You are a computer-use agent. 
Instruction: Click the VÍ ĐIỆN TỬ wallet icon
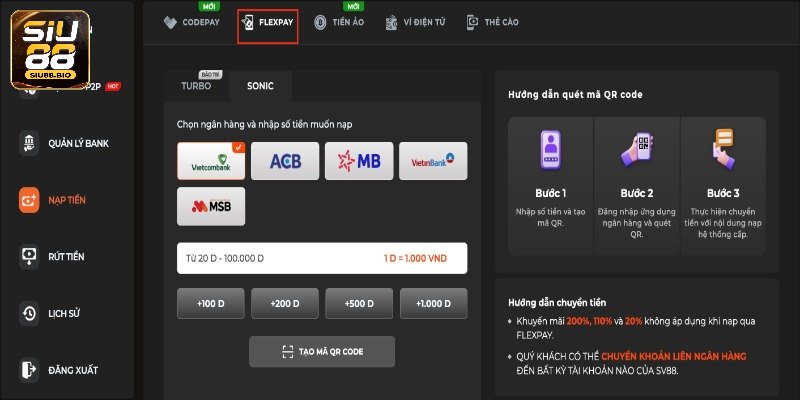[391, 22]
